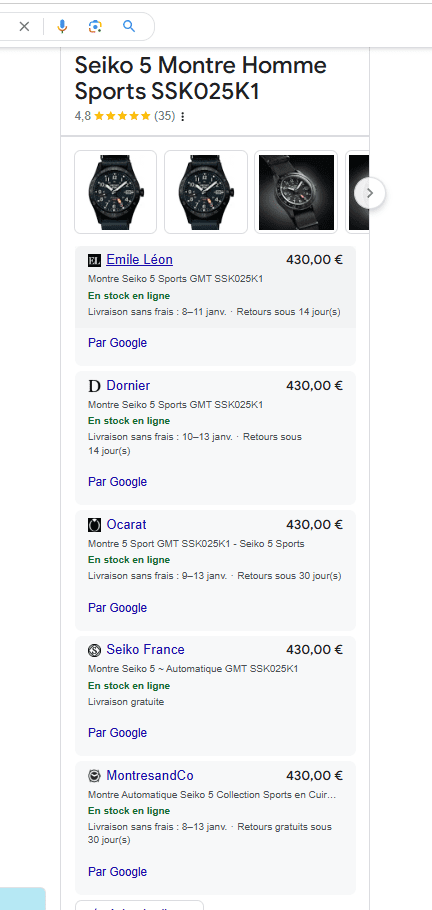Click the Seiko France store logo icon
432x910 pixels.
(94, 650)
